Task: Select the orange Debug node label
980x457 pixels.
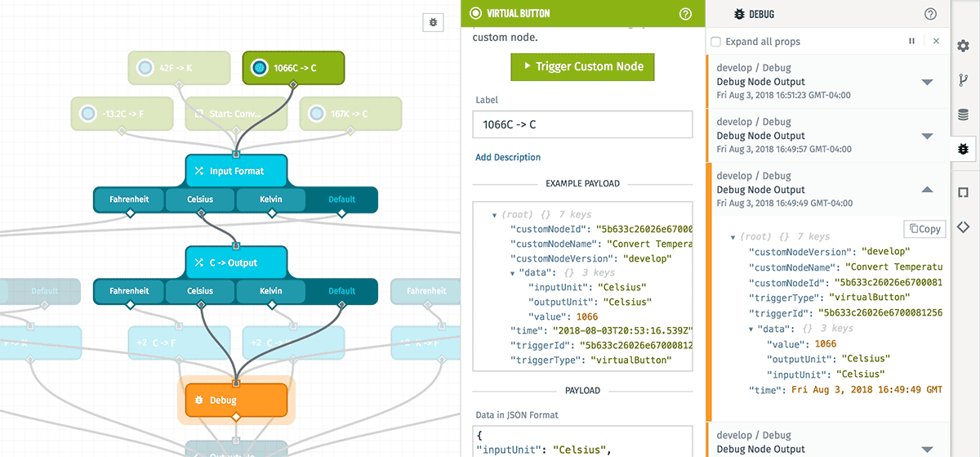Action: [223, 401]
